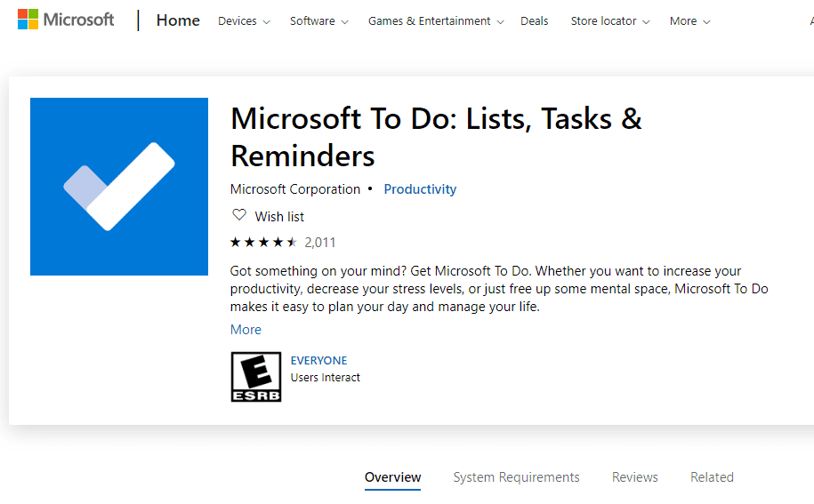Click the star rating row
The image size is (814, 504).
[x=263, y=242]
